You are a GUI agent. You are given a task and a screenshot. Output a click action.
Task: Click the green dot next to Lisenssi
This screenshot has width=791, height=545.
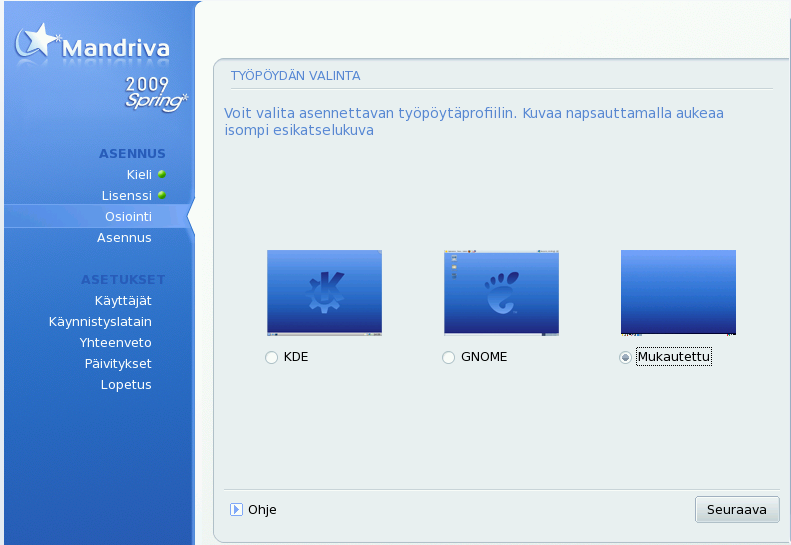pyautogui.click(x=162, y=195)
